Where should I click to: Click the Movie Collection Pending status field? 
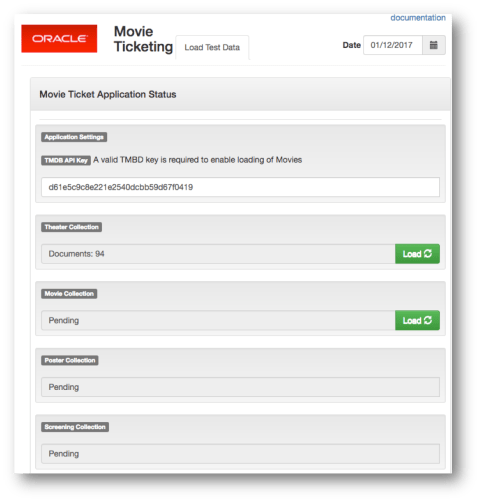click(218, 321)
